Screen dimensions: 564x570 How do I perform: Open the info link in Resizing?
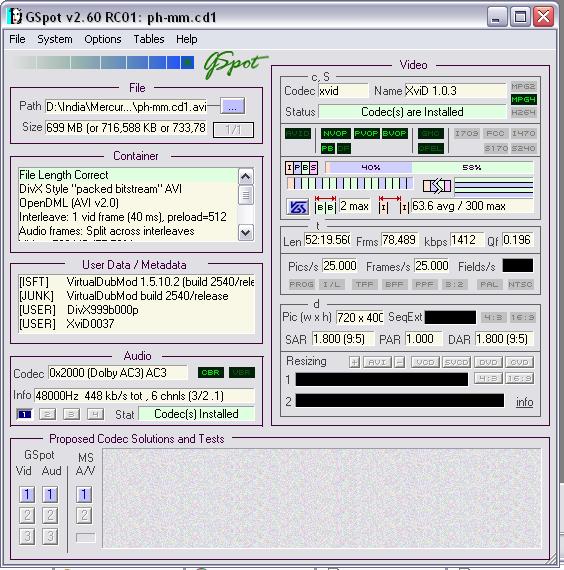[524, 402]
